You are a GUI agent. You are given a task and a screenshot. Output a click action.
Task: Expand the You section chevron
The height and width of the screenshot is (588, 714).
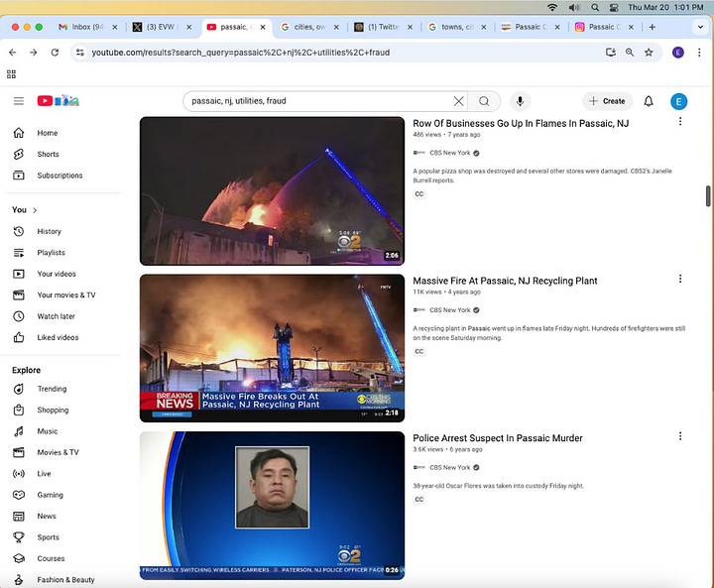(x=35, y=210)
